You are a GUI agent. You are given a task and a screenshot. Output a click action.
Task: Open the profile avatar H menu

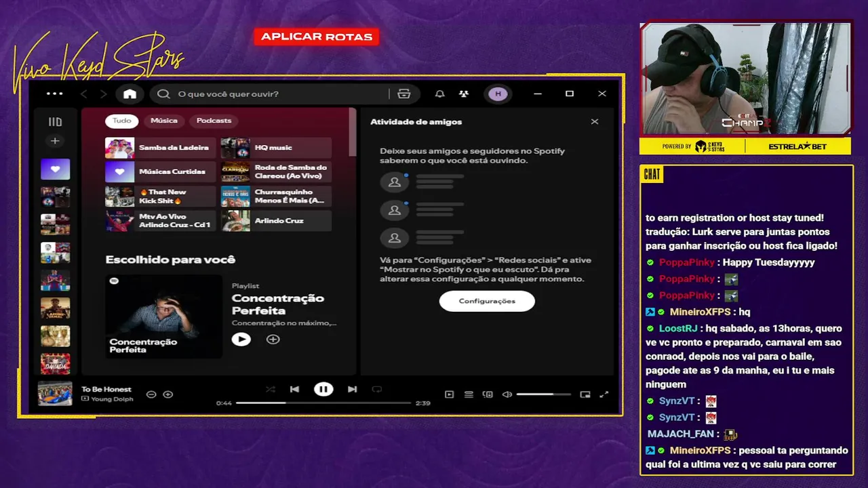(x=498, y=94)
